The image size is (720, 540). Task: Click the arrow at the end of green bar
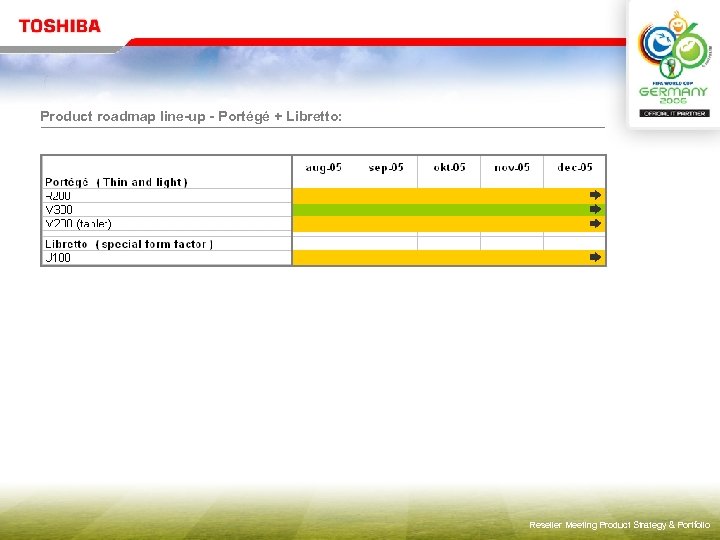pos(596,209)
